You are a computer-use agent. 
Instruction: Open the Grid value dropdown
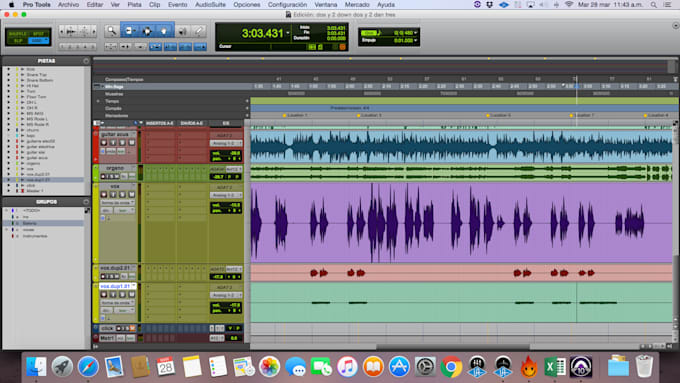tap(415, 33)
